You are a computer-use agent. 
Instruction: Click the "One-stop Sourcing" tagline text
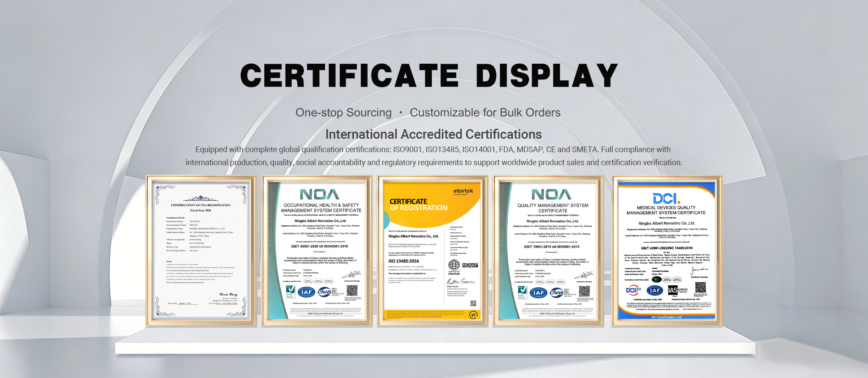343,113
